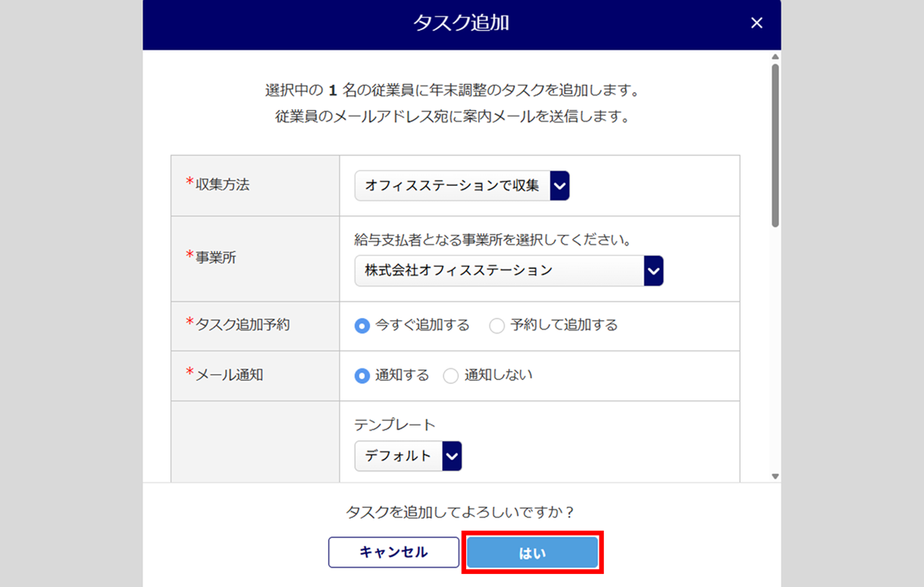Click the empty scrollbar track below thumb
Screen dimensions: 924x587
pos(775,351)
